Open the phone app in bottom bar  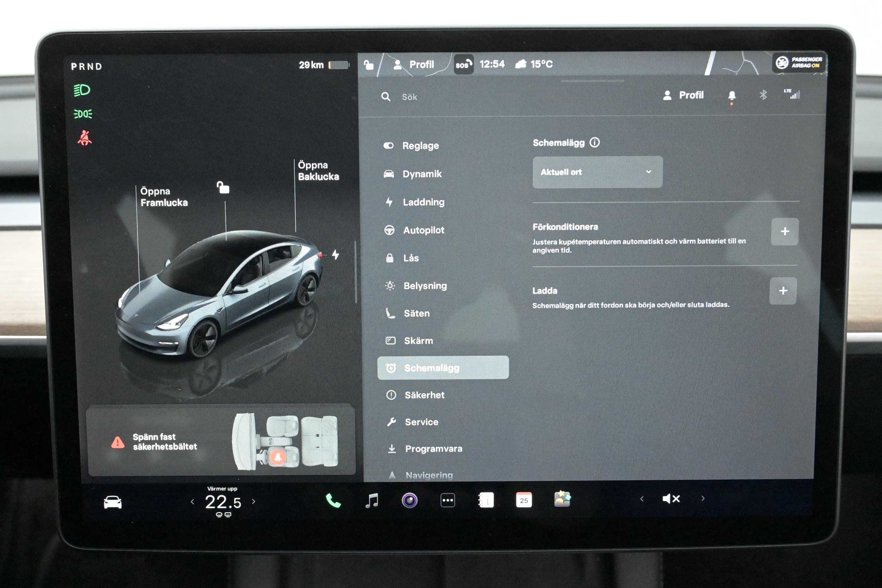(x=333, y=500)
